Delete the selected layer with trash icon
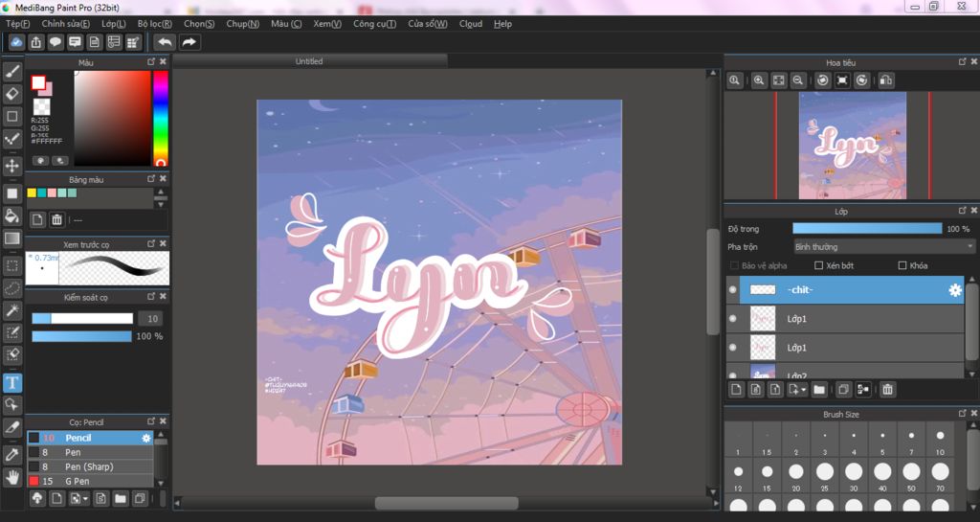Screen dimensions: 980x522 pos(887,390)
